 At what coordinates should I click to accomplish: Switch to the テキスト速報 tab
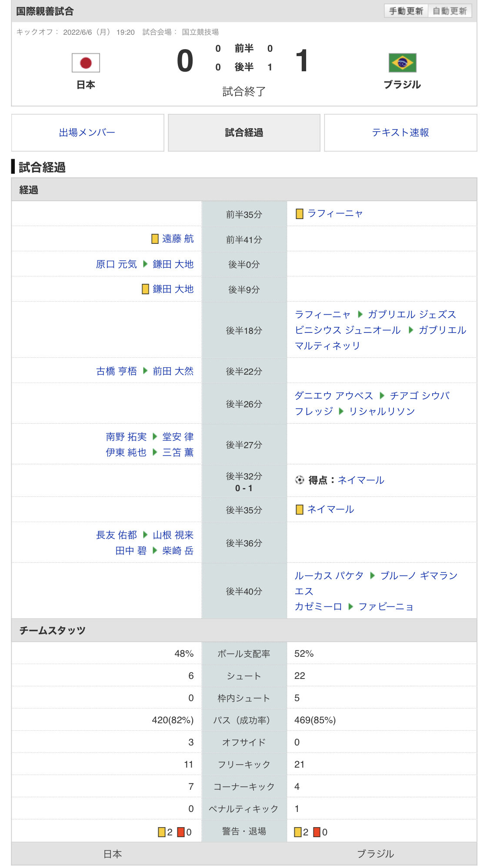click(x=400, y=133)
